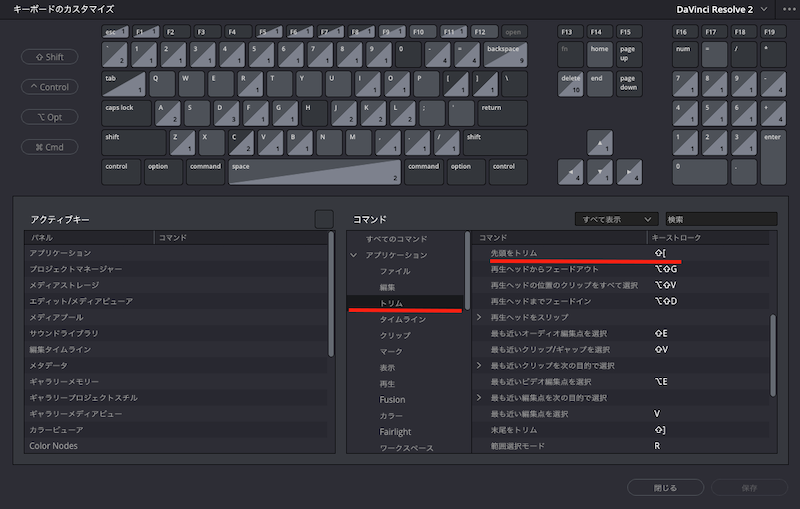Select the 末尾をトリム command row
Image resolution: width=800 pixels, height=509 pixels.
click(x=620, y=430)
